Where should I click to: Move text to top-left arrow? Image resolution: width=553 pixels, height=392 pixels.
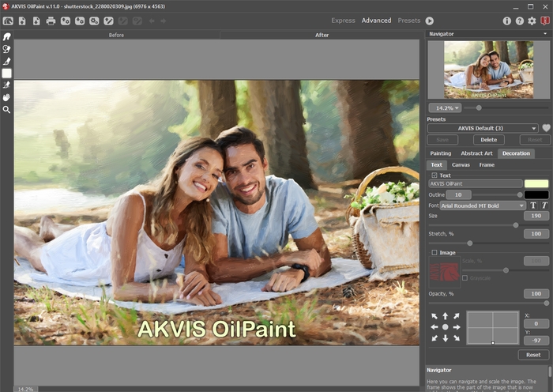(x=434, y=316)
